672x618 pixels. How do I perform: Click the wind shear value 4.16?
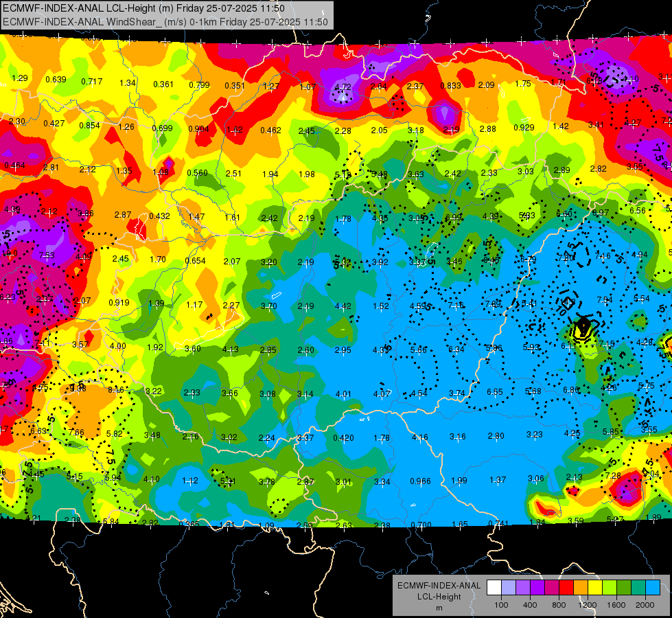tap(419, 437)
